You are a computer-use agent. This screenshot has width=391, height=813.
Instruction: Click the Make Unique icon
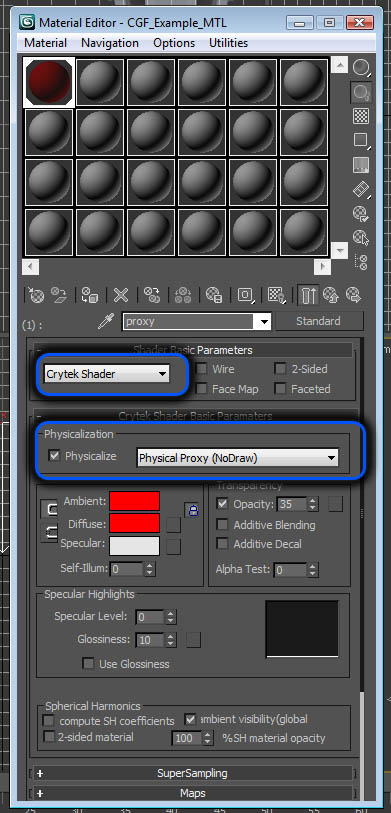(x=182, y=296)
